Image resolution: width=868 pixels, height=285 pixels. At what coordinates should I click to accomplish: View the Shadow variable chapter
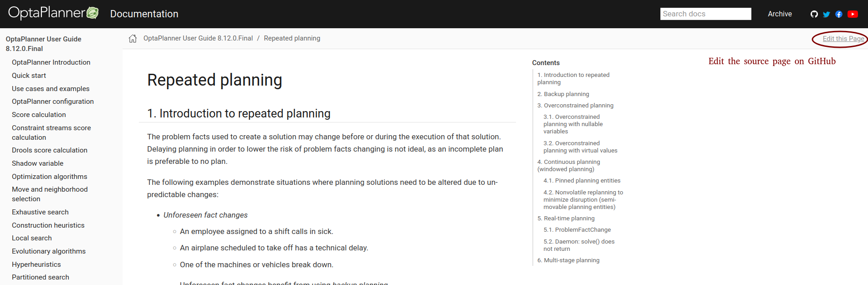pyautogui.click(x=38, y=163)
